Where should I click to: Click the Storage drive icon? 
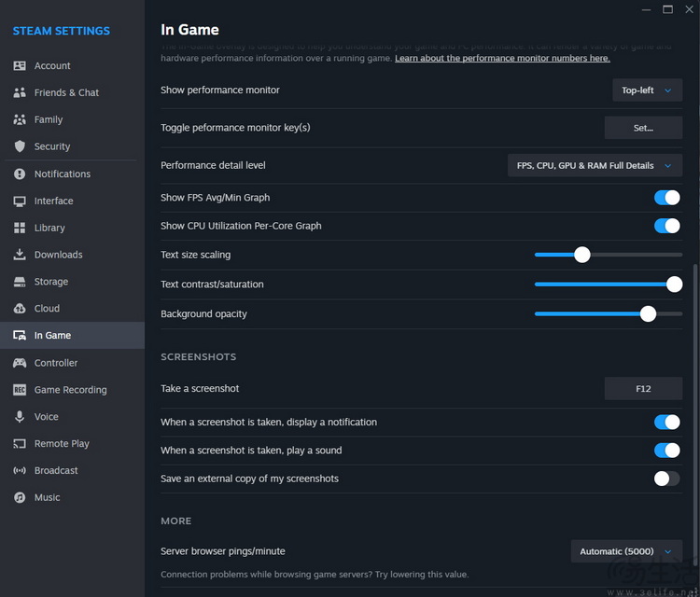pos(20,282)
